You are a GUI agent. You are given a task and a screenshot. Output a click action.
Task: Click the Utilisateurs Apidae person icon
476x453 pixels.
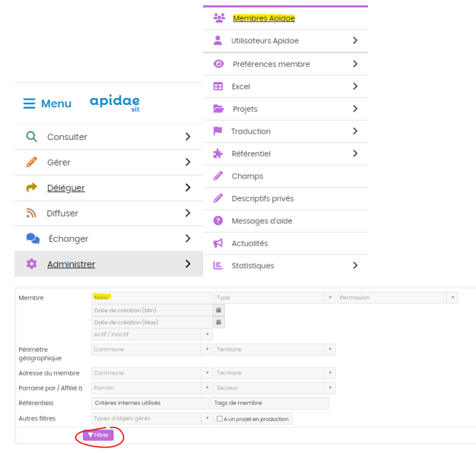[x=217, y=40]
